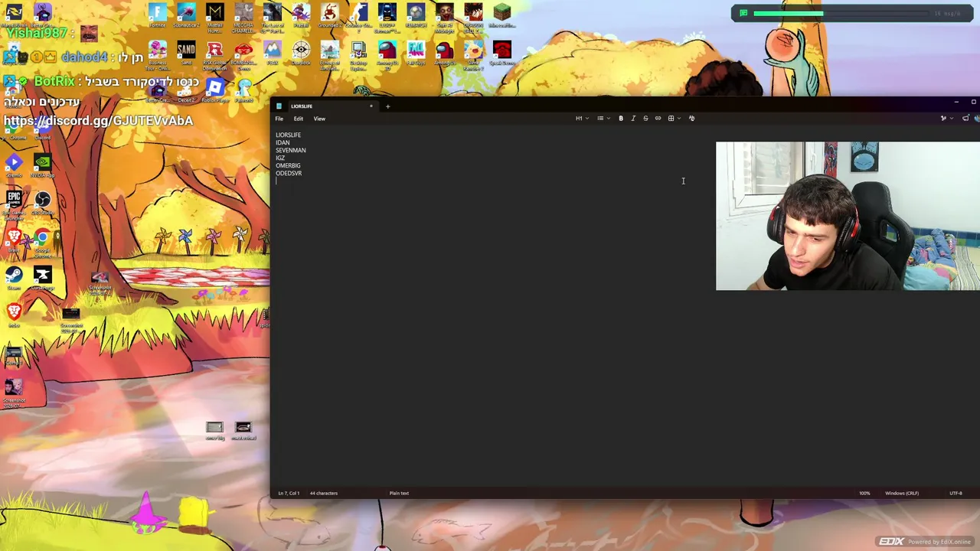Add a new tab in Notepad
This screenshot has width=980, height=551.
(387, 106)
